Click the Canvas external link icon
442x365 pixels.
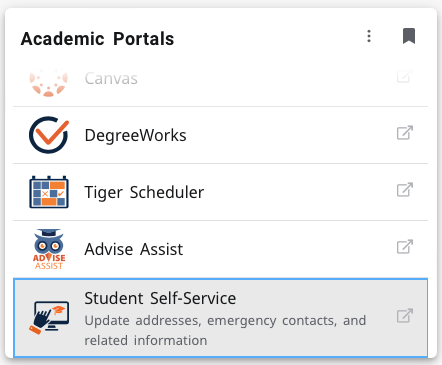click(x=405, y=77)
